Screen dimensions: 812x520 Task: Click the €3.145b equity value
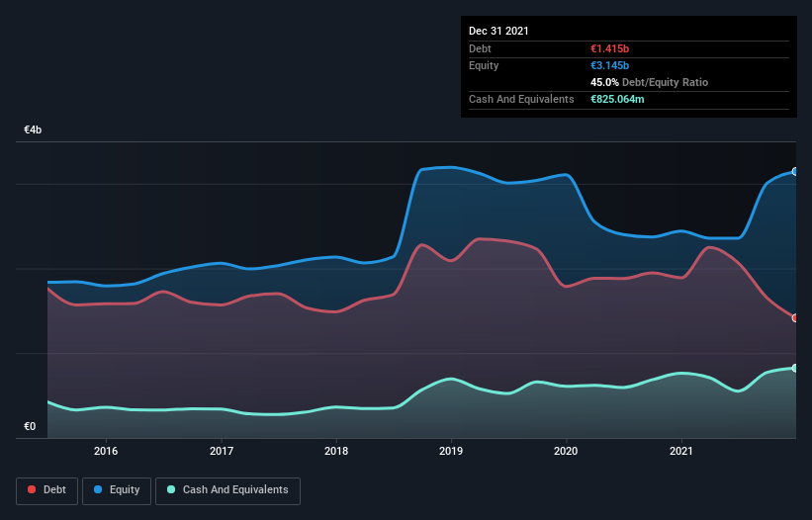tap(609, 65)
